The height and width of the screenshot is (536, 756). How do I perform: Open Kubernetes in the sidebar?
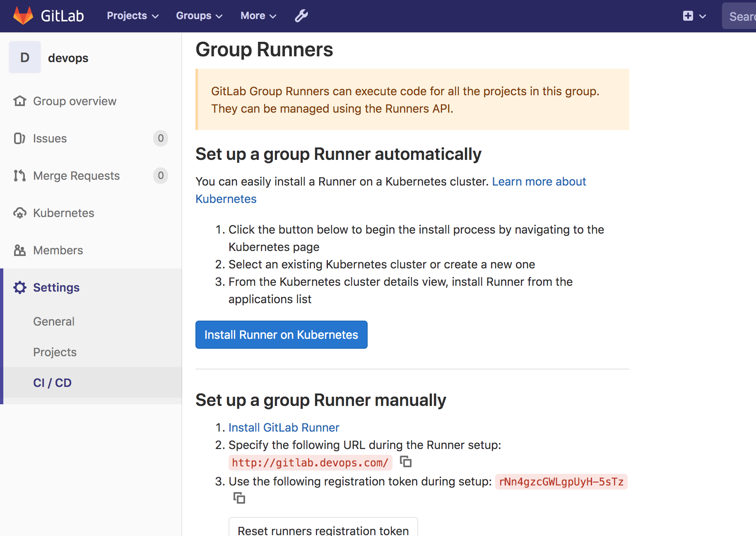pos(63,213)
